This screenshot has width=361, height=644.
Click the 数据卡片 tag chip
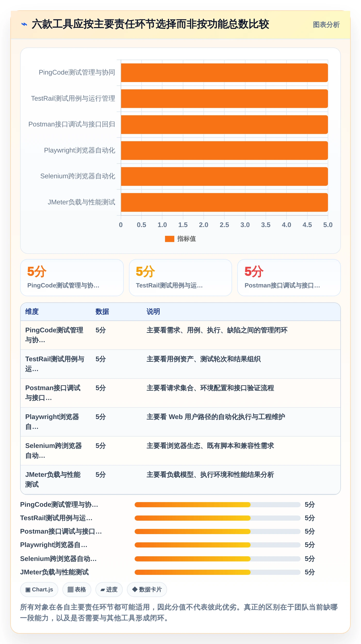click(x=147, y=590)
